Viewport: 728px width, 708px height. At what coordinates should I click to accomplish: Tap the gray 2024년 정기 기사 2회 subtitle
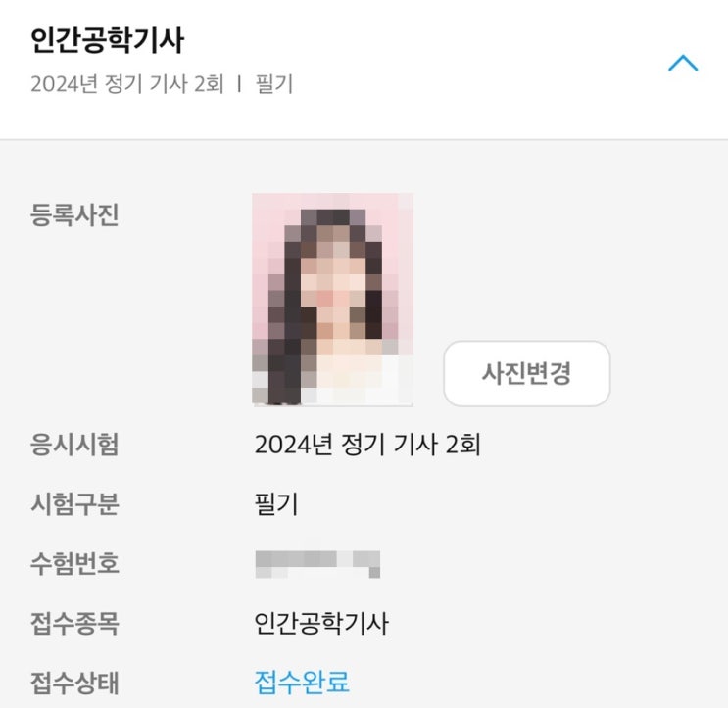pyautogui.click(x=127, y=84)
